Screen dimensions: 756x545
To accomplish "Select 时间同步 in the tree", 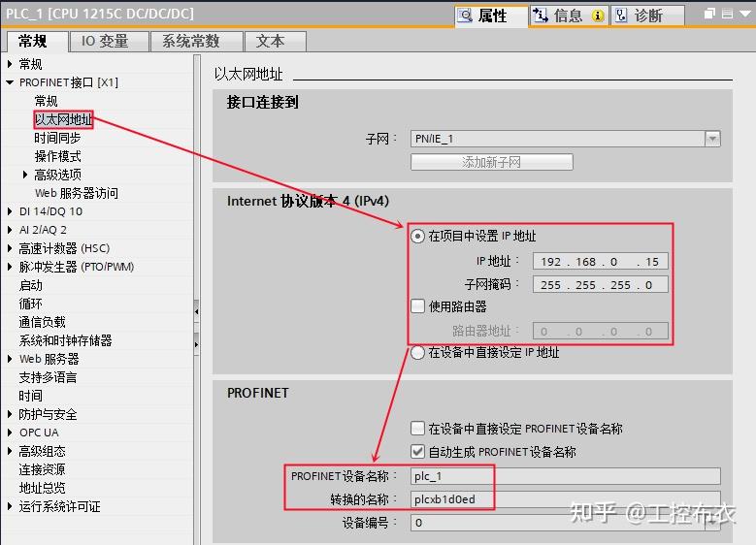I will pos(57,138).
